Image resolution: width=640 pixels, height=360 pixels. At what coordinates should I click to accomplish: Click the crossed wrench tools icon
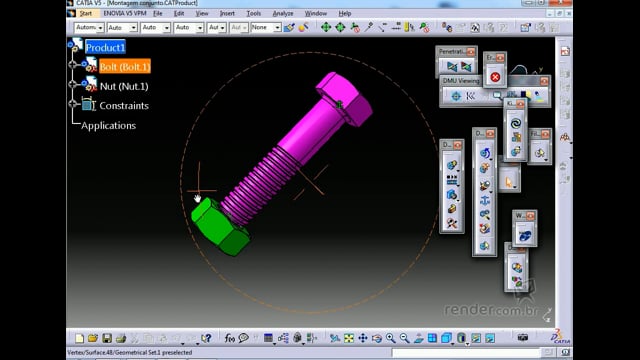(x=452, y=223)
